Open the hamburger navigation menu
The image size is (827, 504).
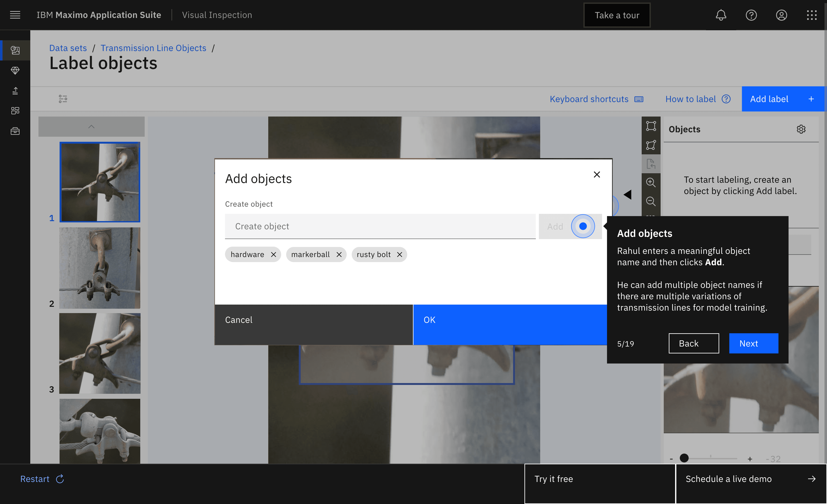pyautogui.click(x=15, y=15)
